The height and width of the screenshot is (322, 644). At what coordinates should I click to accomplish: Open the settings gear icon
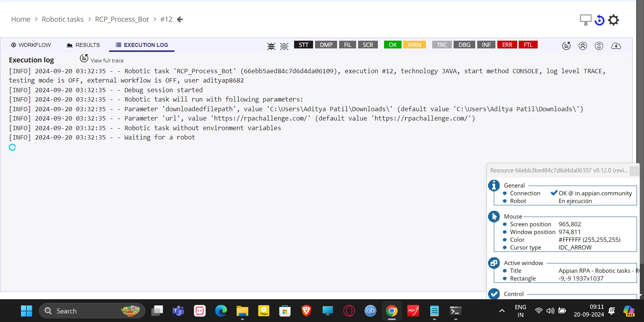(x=613, y=20)
